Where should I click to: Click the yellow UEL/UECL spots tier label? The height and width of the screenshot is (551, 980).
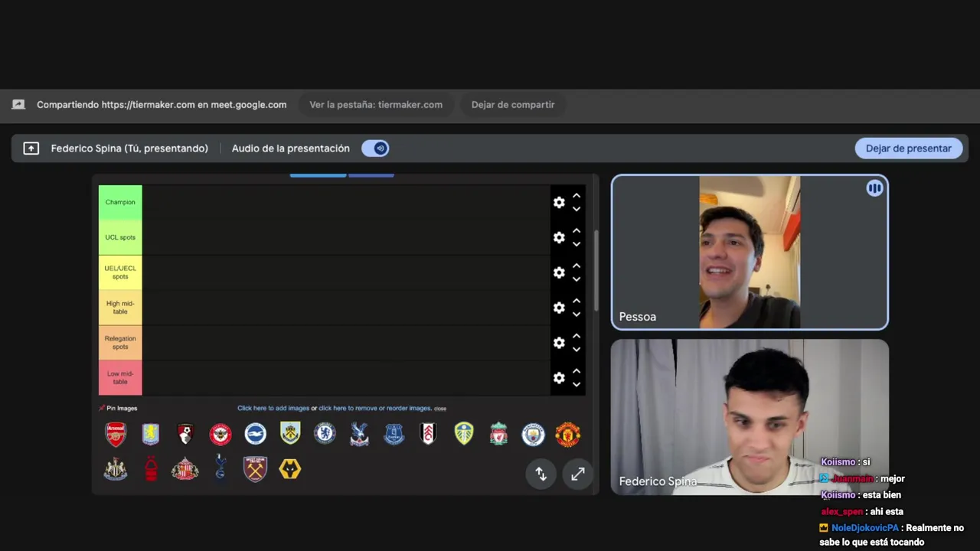click(x=120, y=272)
